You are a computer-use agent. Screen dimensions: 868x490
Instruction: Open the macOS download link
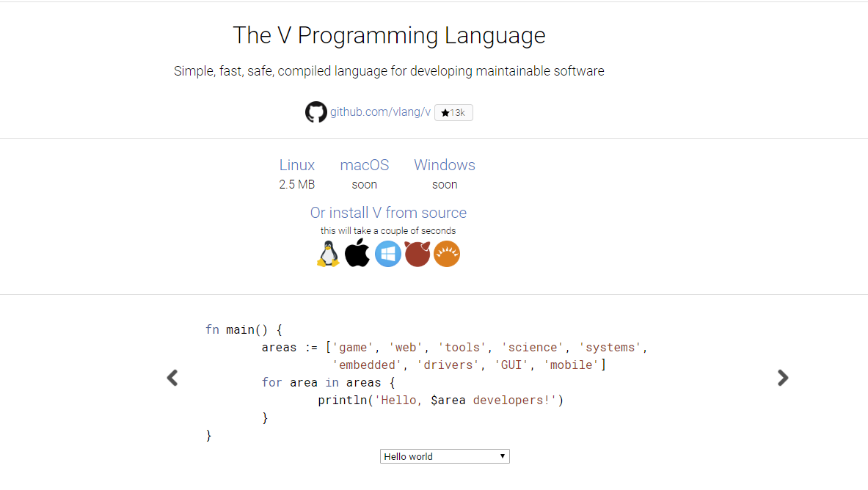tap(364, 165)
